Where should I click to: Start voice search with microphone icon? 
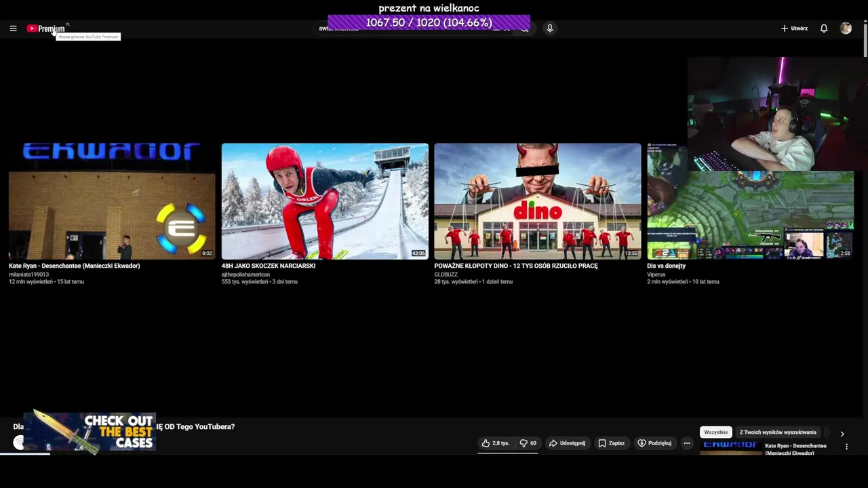click(550, 28)
